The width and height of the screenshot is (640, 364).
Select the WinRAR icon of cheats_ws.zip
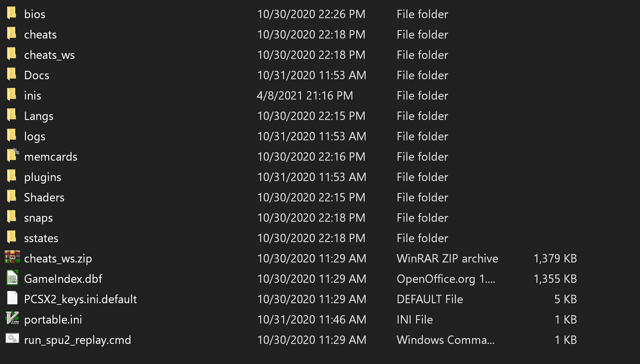click(x=12, y=258)
